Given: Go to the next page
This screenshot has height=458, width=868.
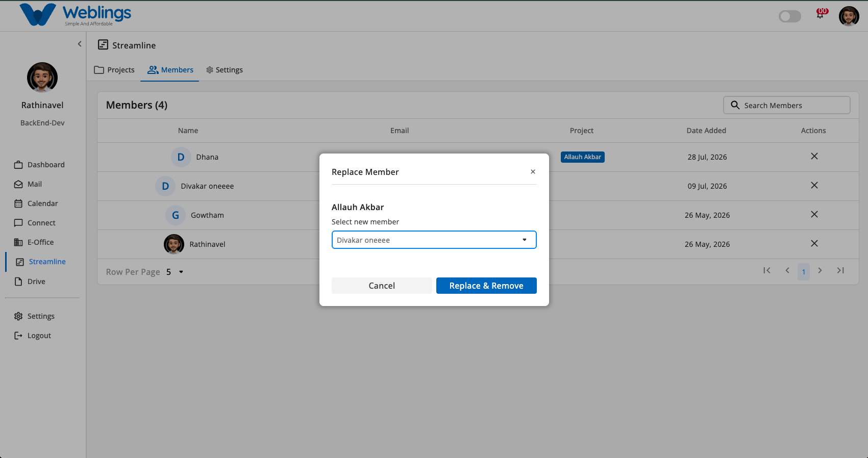Looking at the screenshot, I should 820,270.
